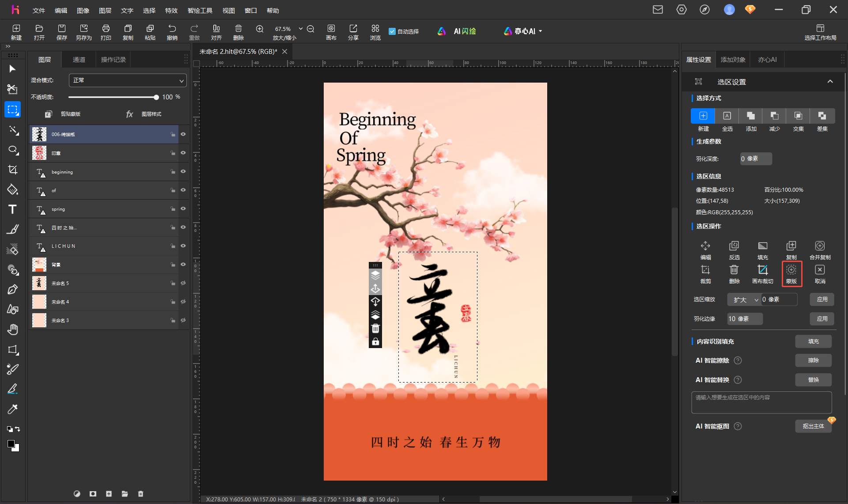Collapse the 选区设置 section chevron
This screenshot has width=848, height=504.
pyautogui.click(x=830, y=81)
